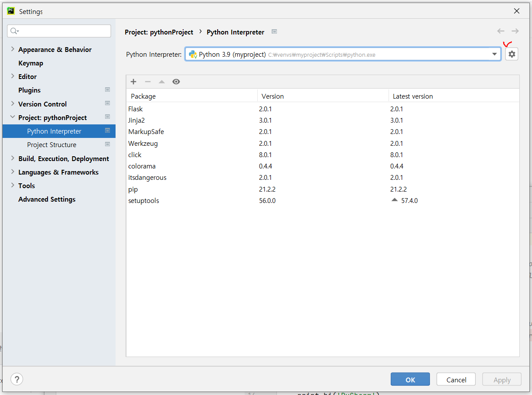532x395 pixels.
Task: Open Keymap settings
Action: click(x=31, y=63)
